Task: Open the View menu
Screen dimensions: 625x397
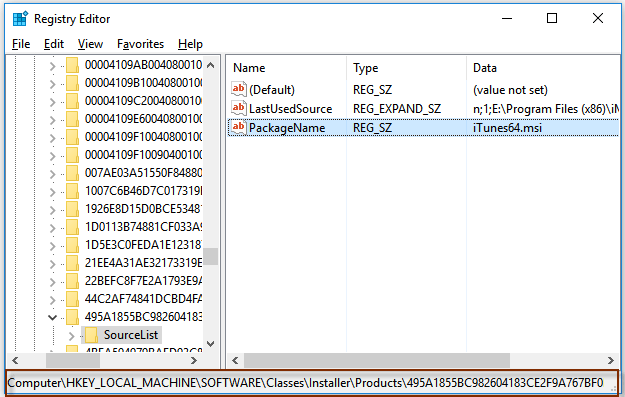Action: (90, 44)
